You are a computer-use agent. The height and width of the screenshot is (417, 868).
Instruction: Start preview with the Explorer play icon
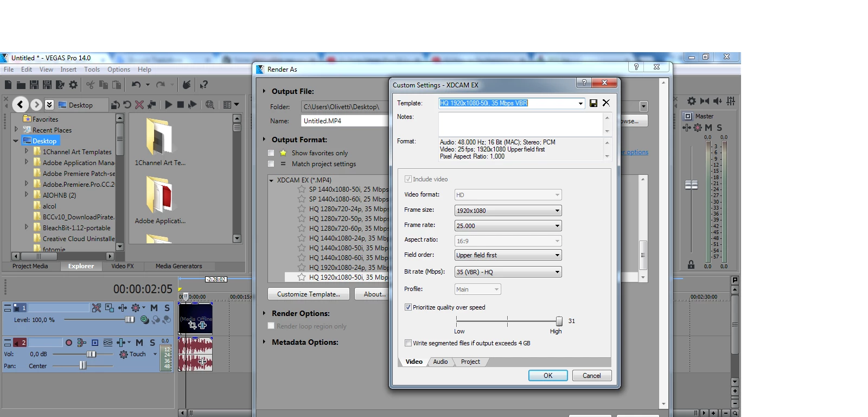pyautogui.click(x=169, y=105)
